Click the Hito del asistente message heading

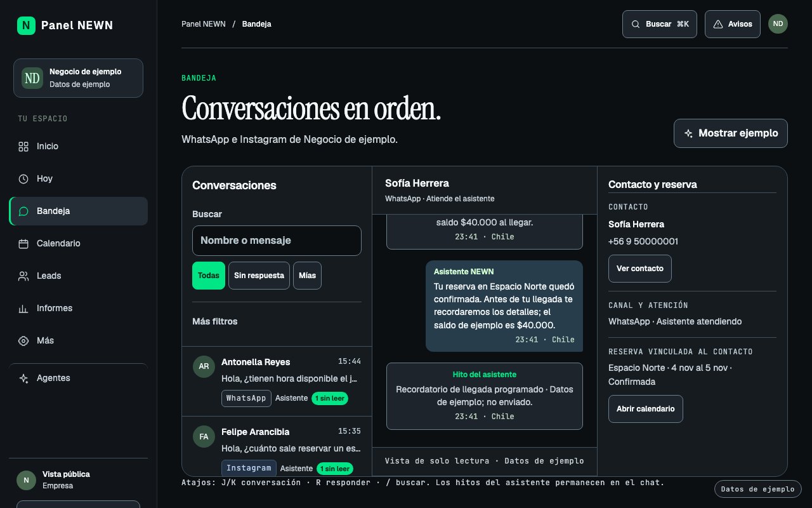pyautogui.click(x=485, y=375)
